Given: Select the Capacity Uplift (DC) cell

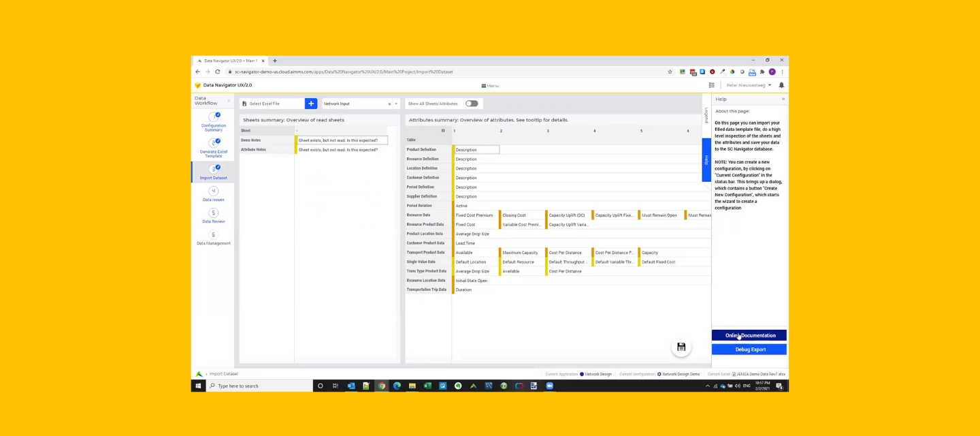Looking at the screenshot, I should click(570, 215).
